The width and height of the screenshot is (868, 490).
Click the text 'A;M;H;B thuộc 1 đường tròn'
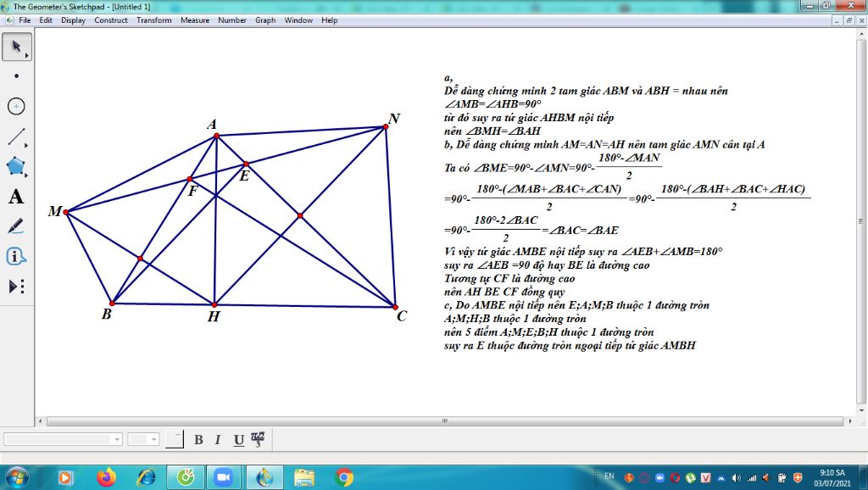tap(515, 319)
